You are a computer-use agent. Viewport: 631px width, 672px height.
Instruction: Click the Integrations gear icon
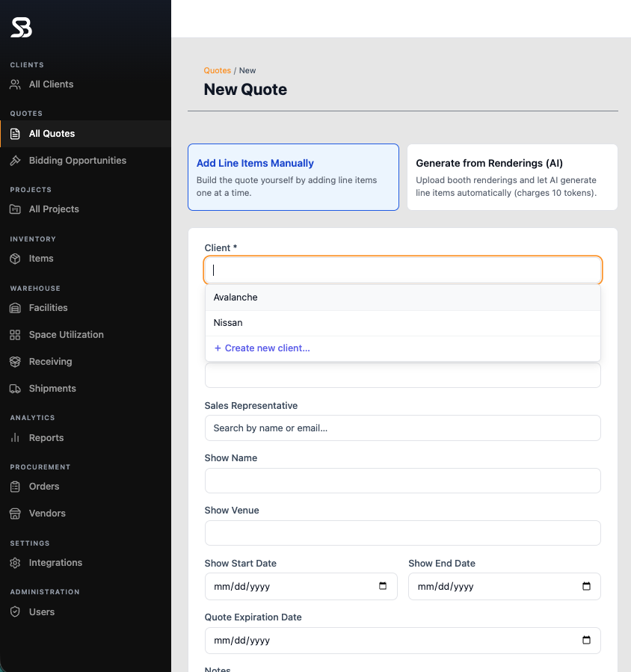point(15,563)
